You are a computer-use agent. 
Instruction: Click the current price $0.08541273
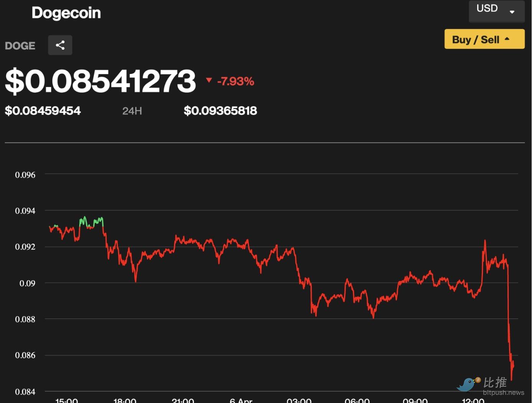[x=100, y=81]
